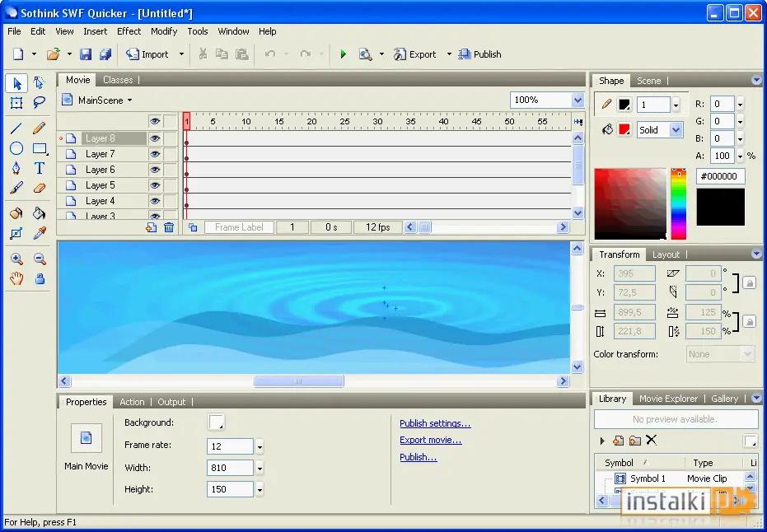Click the Export movie… link

[430, 440]
